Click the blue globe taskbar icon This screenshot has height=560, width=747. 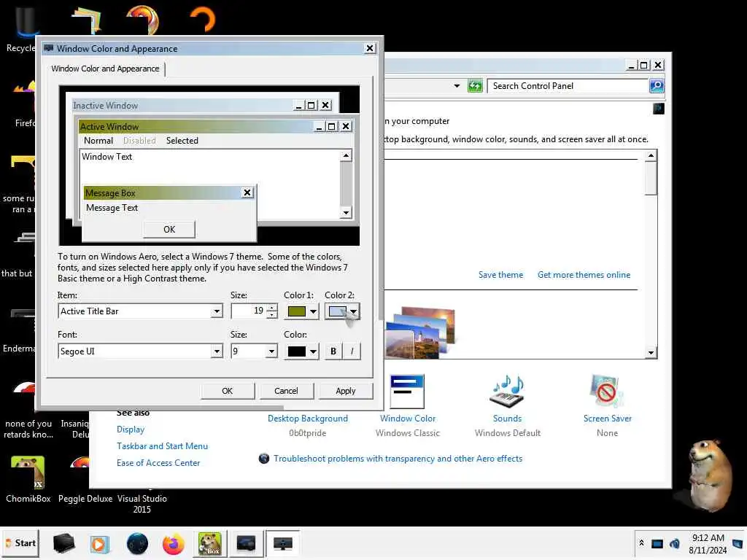137,543
